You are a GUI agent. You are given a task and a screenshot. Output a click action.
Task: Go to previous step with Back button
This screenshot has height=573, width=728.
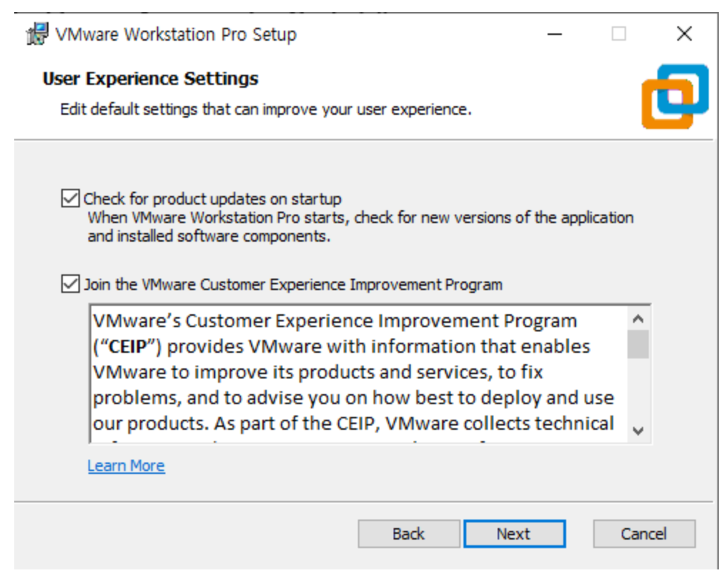click(409, 534)
